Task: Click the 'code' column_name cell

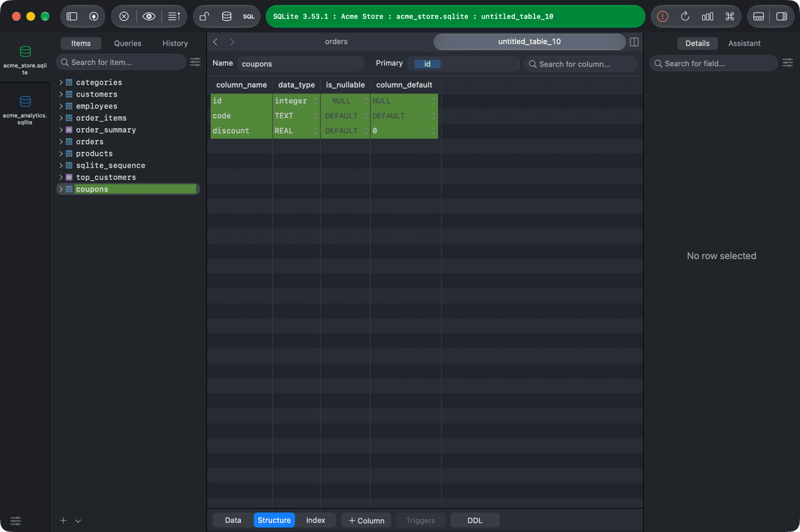Action: click(241, 116)
